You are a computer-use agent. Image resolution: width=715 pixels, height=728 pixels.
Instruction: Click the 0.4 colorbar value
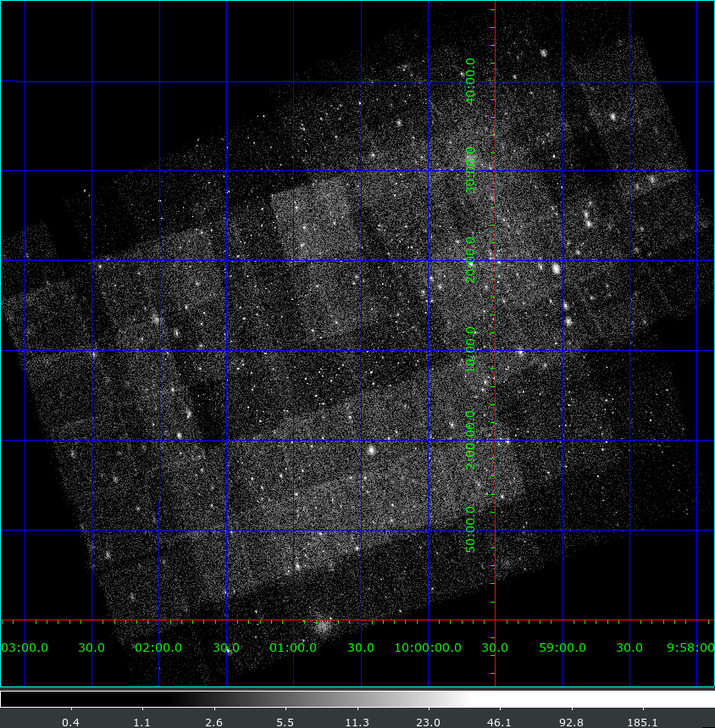[71, 722]
